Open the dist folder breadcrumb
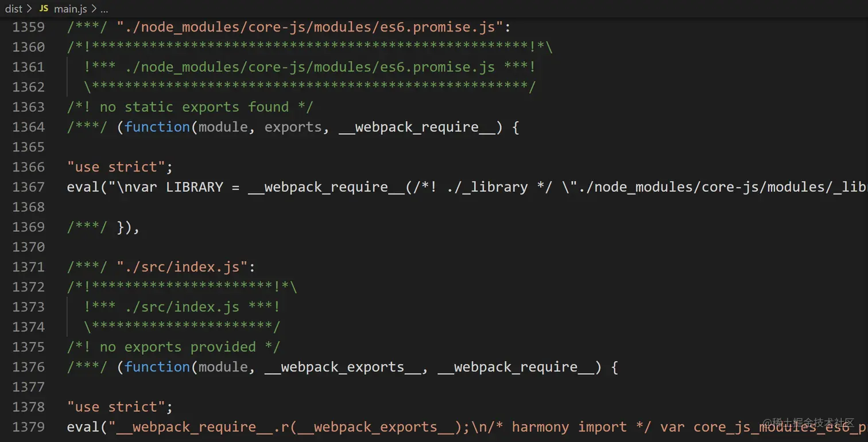Viewport: 868px width, 442px height. click(14, 9)
